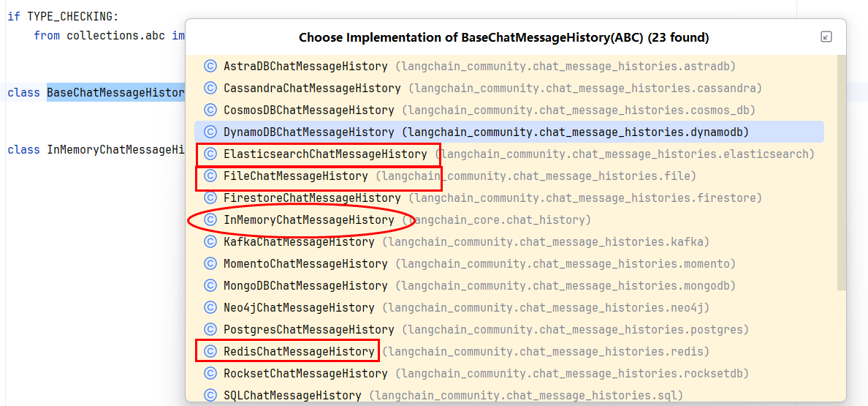Select MomentoChatMessageHistory implementation
The width and height of the screenshot is (868, 406).
(x=509, y=263)
